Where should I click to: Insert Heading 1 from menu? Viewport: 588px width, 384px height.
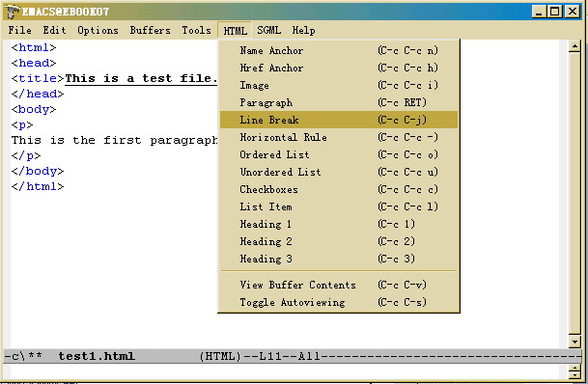339,224
